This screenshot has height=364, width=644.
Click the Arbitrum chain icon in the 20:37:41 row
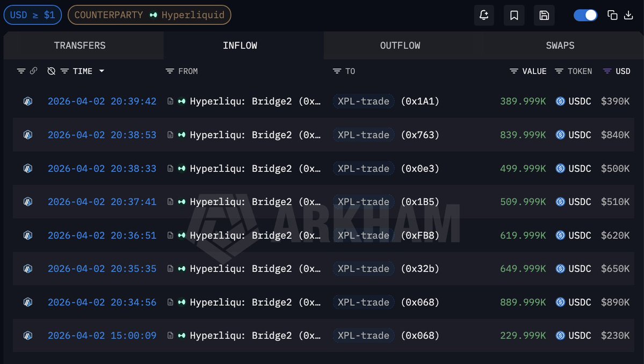tap(28, 202)
